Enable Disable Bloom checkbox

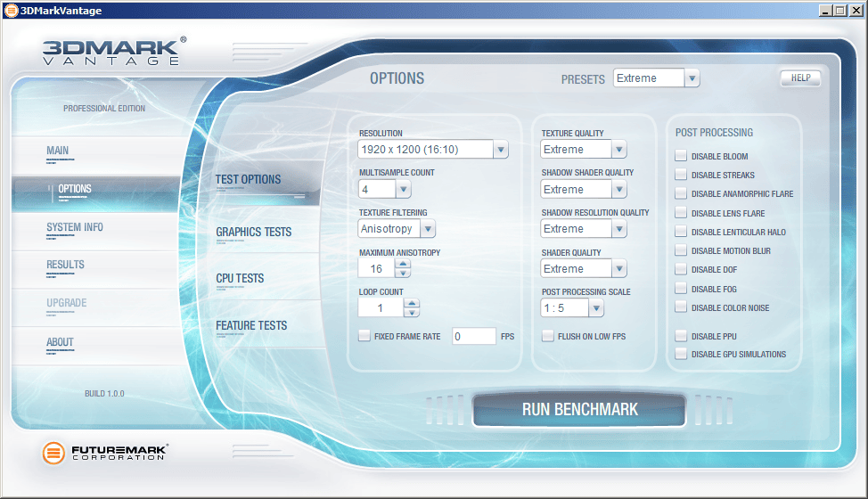(681, 156)
